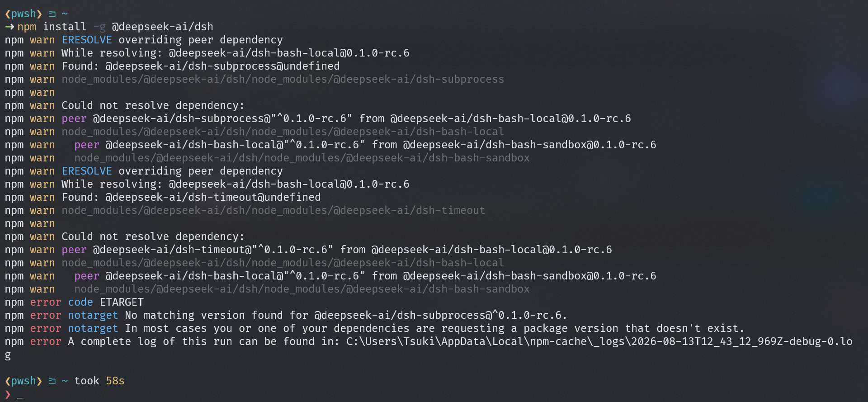The height and width of the screenshot is (402, 868).
Task: Click the ETARGET error code text
Action: pos(122,302)
